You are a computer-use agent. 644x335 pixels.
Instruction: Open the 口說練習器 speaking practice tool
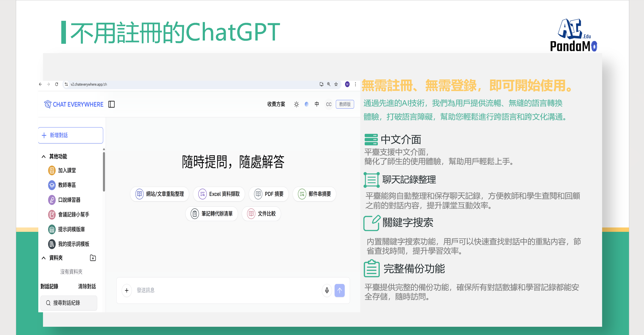pyautogui.click(x=52, y=200)
